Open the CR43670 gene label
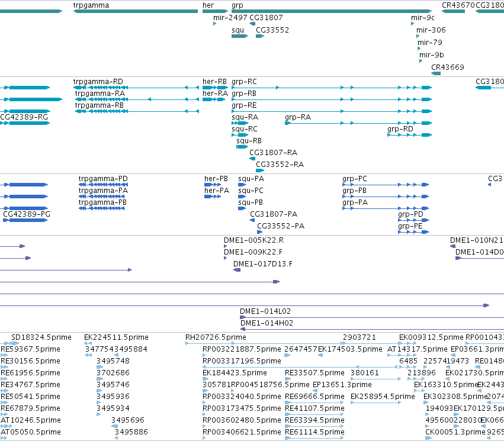The height and width of the screenshot is (441, 504). point(458,5)
